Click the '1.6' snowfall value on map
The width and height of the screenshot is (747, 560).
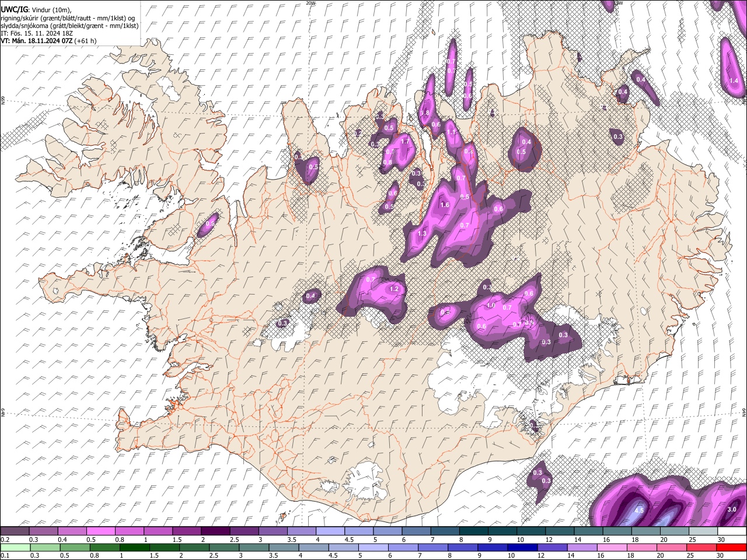[x=445, y=205]
